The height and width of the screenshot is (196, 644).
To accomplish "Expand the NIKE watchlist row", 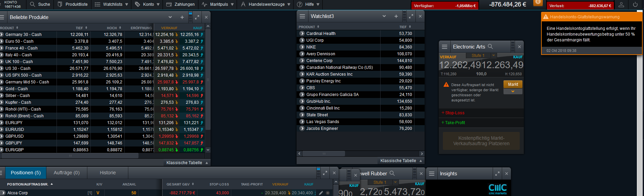I will coord(302,47).
